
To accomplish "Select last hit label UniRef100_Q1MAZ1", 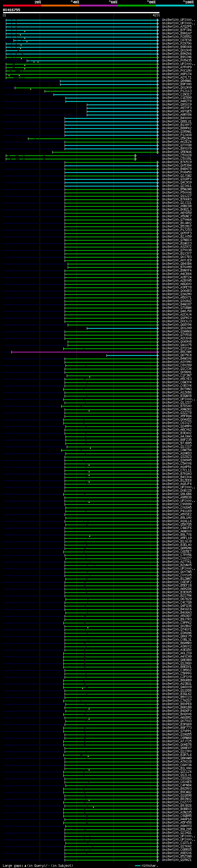I will [x=177, y=860].
